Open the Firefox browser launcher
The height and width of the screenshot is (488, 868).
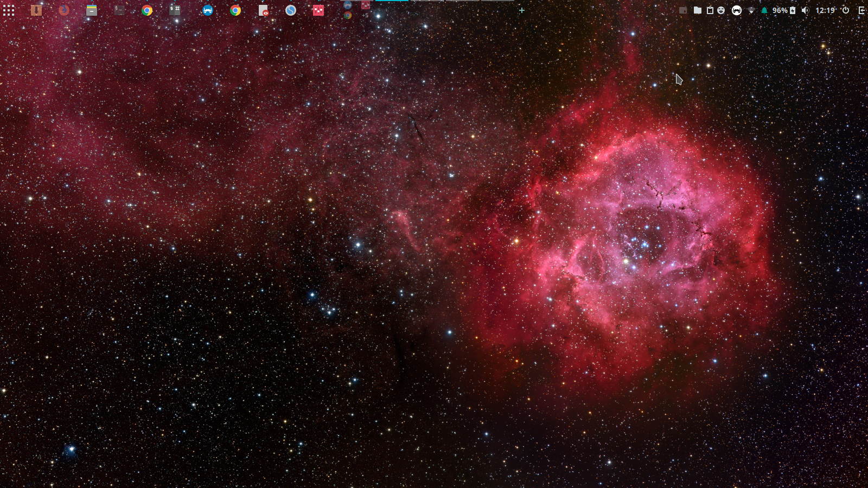point(64,10)
